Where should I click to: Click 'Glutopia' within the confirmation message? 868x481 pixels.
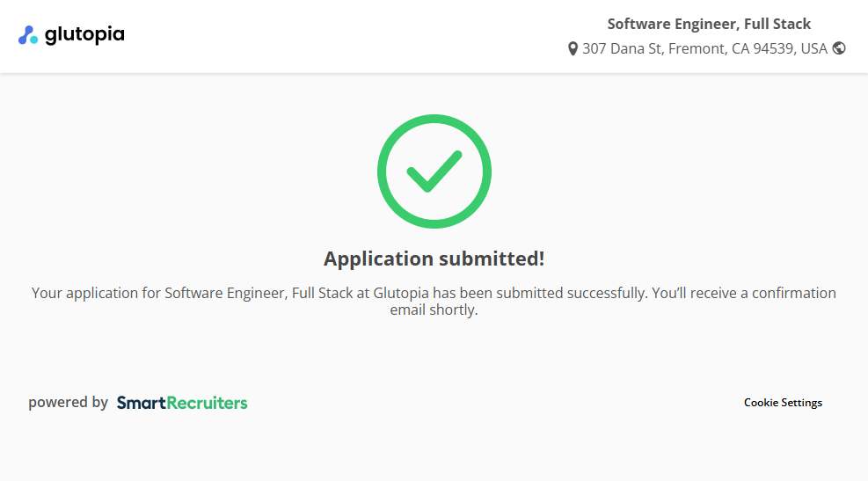click(x=401, y=293)
